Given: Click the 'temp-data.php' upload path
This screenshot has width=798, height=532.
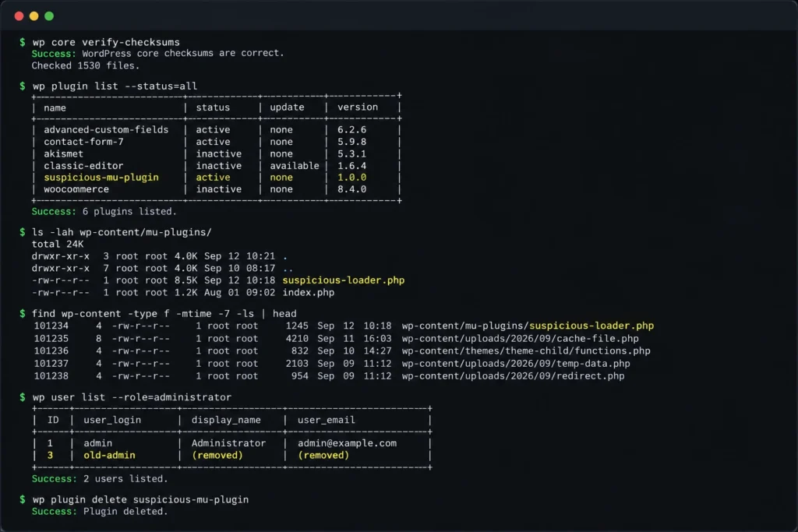Looking at the screenshot, I should [516, 364].
